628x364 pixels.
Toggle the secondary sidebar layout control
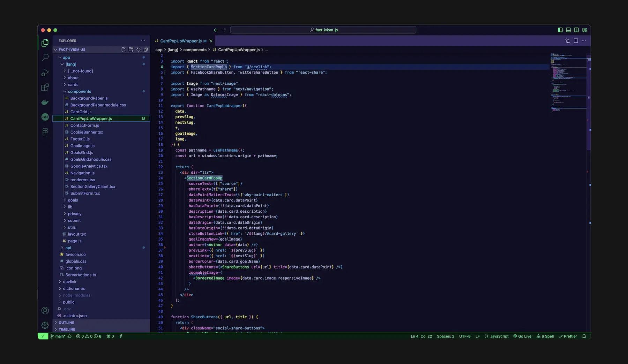[576, 30]
